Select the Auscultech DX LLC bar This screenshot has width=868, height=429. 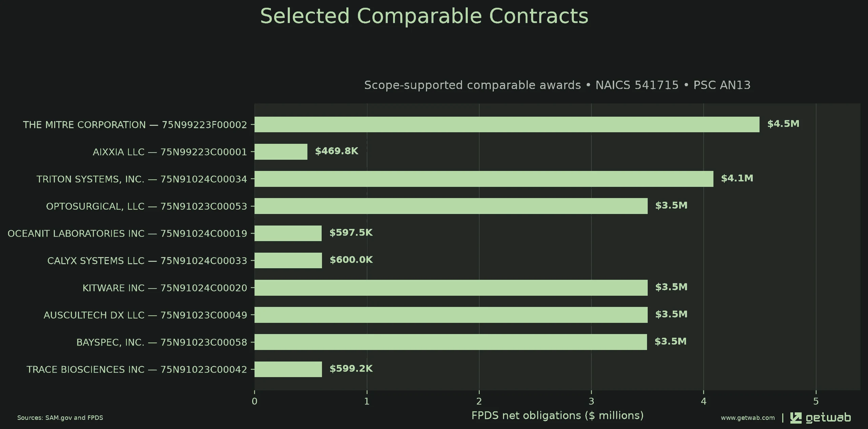(x=451, y=315)
